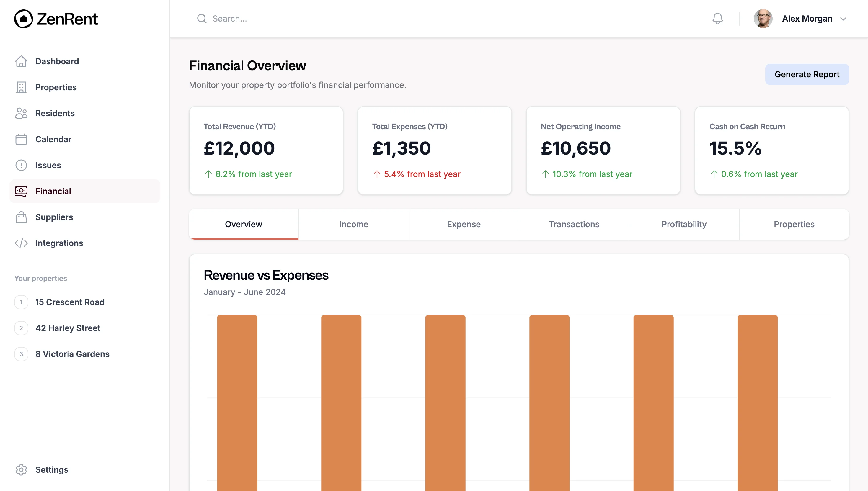
Task: Click the Net Operating Income arrow icon
Action: click(545, 174)
